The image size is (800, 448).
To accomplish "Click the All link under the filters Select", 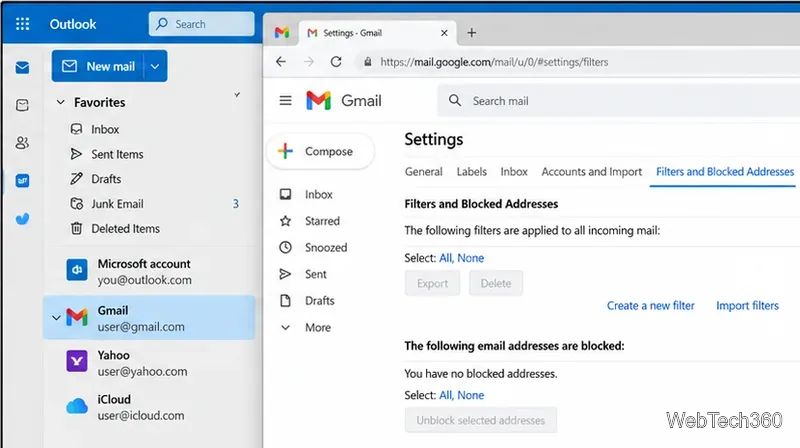I will tap(445, 258).
